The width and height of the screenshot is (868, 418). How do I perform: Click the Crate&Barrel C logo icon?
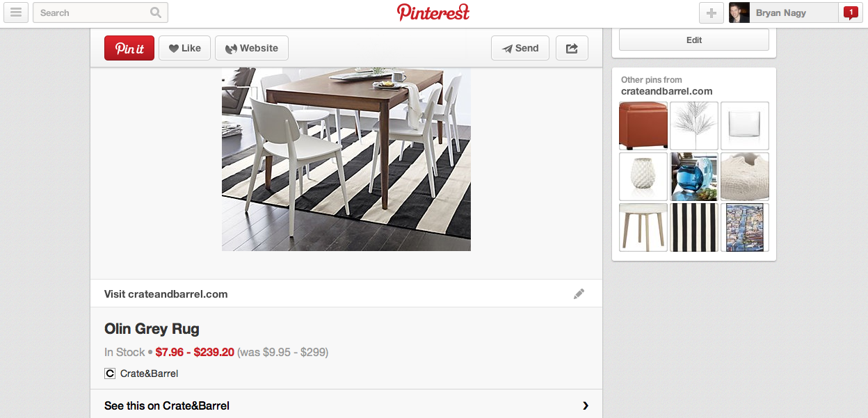(109, 373)
